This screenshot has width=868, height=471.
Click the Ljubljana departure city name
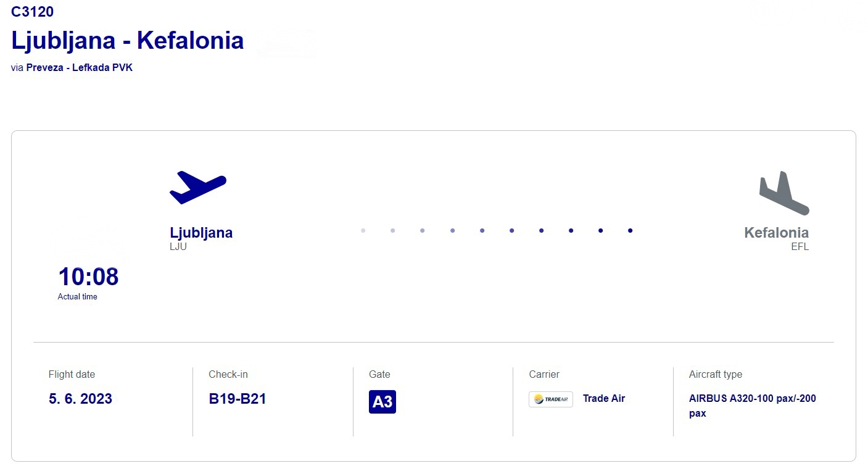click(x=201, y=233)
